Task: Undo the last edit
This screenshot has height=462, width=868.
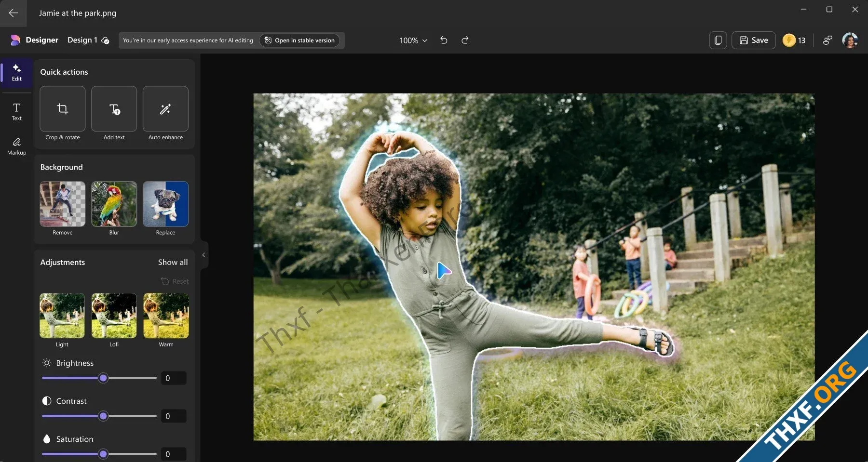Action: [444, 40]
